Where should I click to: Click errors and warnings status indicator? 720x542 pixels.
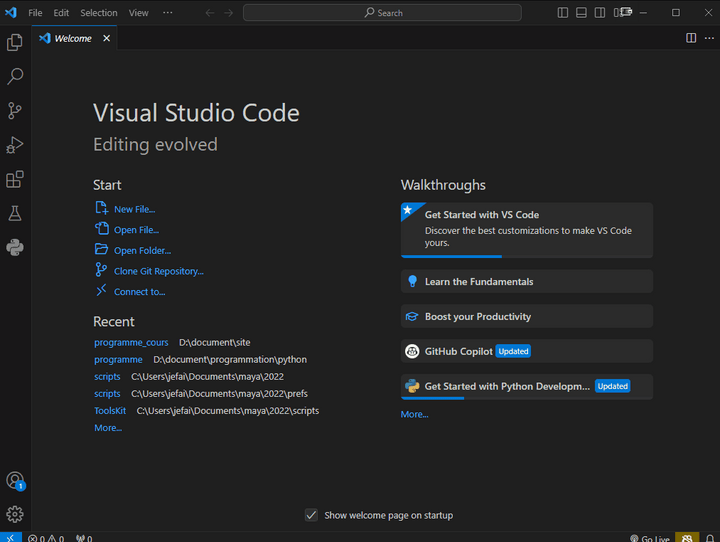tap(46, 538)
